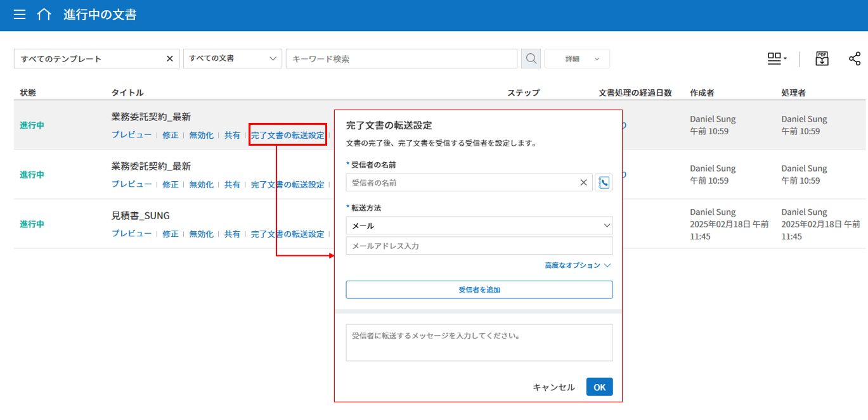The width and height of the screenshot is (868, 420).
Task: Open the すべての文書 dropdown
Action: (232, 59)
